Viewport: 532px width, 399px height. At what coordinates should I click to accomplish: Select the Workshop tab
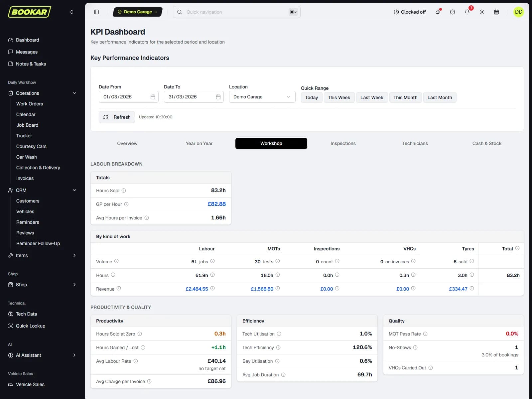(x=271, y=143)
